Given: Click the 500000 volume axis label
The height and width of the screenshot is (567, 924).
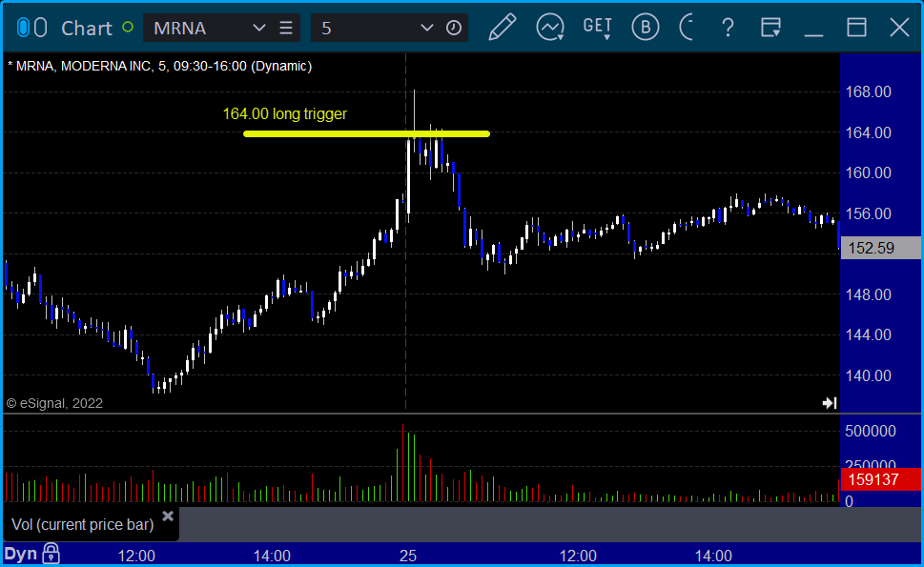Looking at the screenshot, I should 871,431.
